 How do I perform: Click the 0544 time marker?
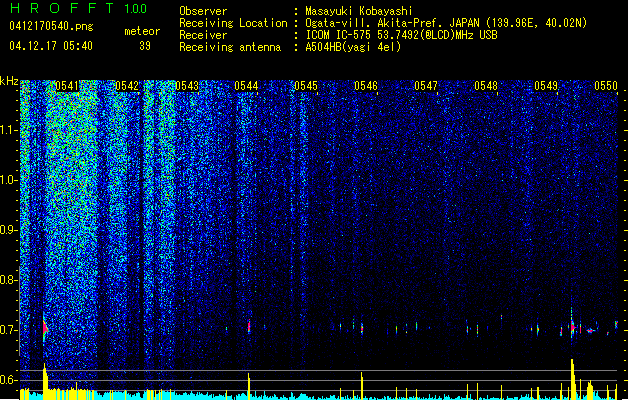click(x=246, y=86)
